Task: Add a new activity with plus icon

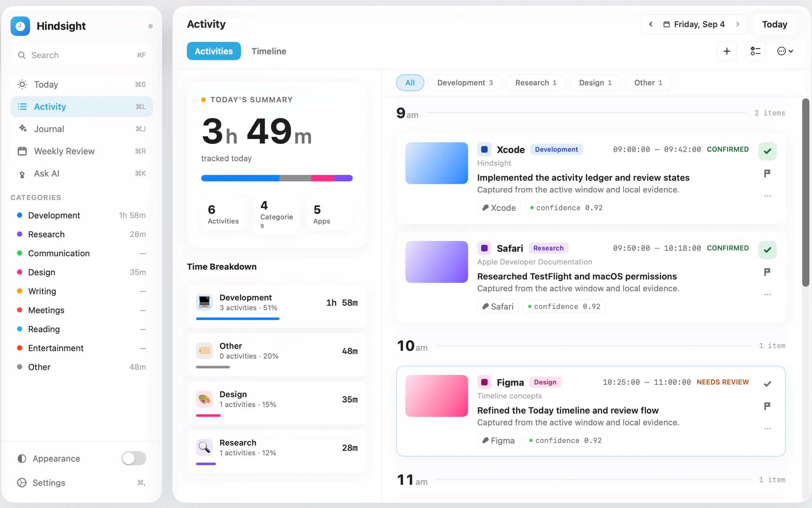Action: click(727, 51)
